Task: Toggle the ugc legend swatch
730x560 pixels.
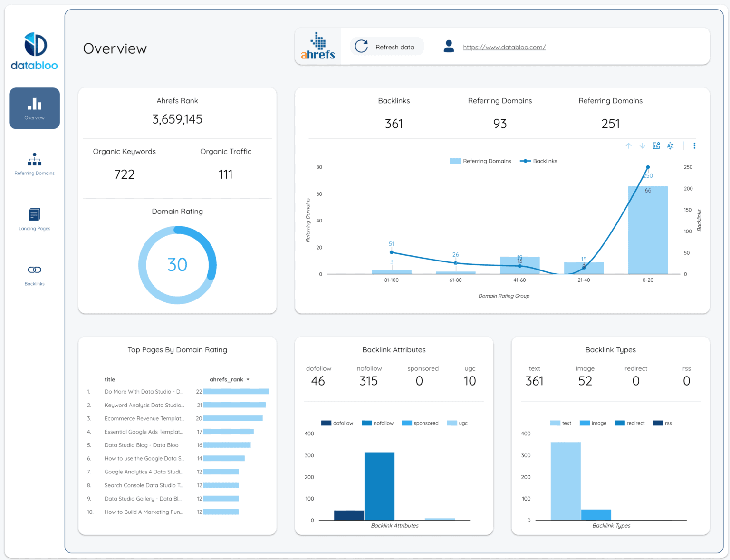Action: point(452,423)
